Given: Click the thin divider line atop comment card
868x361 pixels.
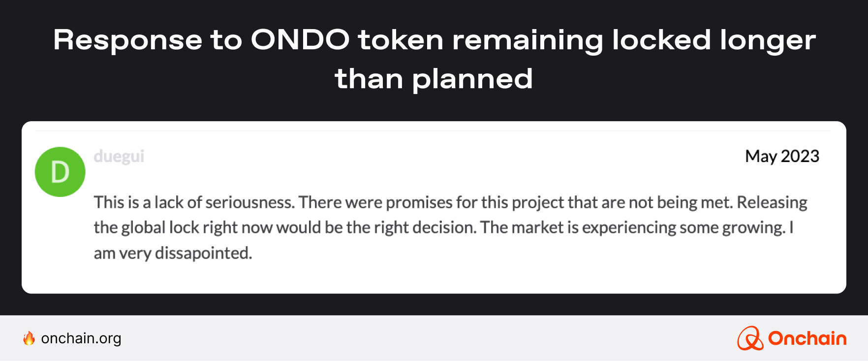Looking at the screenshot, I should coord(433,131).
